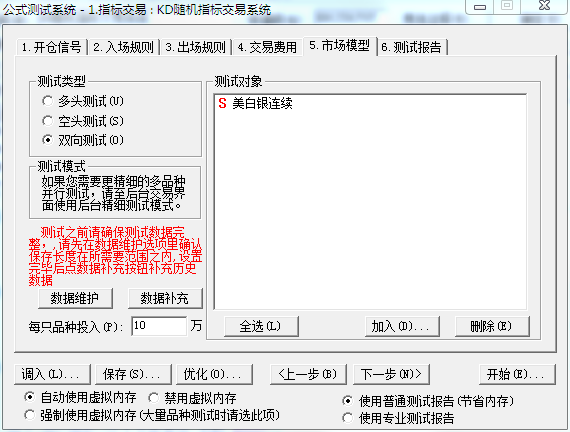Advance with 下一步(N)> button
The image size is (570, 432).
coord(391,374)
